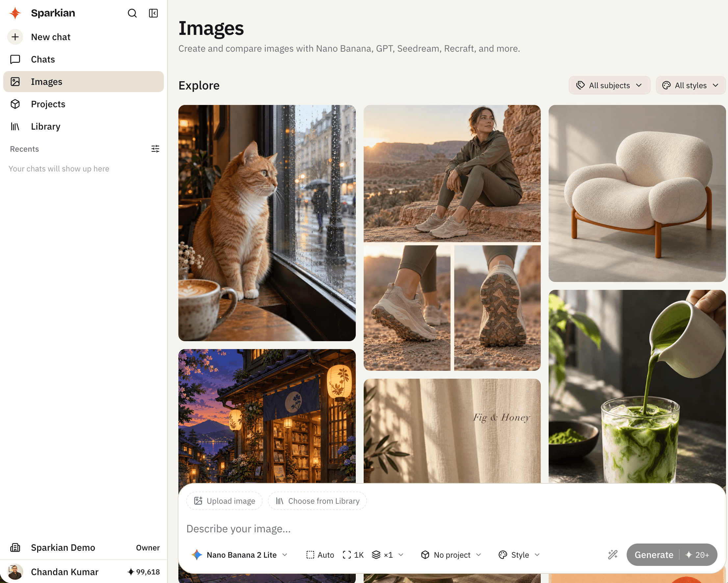Collapse the sidebar with the panel icon
The height and width of the screenshot is (583, 728).
click(153, 13)
